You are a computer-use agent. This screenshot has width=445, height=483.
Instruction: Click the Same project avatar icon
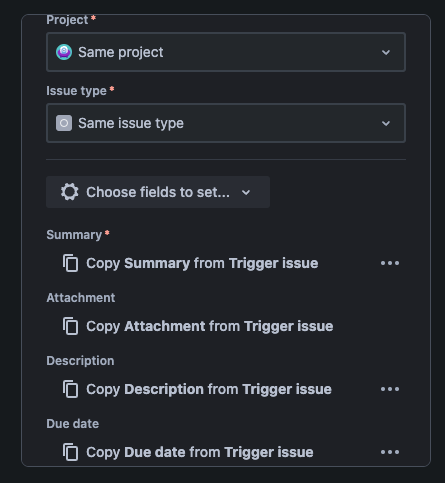(x=64, y=52)
